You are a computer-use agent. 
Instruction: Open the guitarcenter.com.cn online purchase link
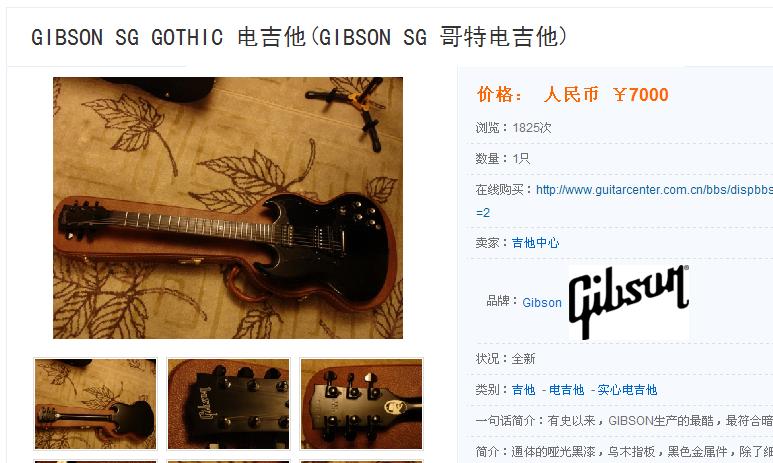pyautogui.click(x=654, y=190)
